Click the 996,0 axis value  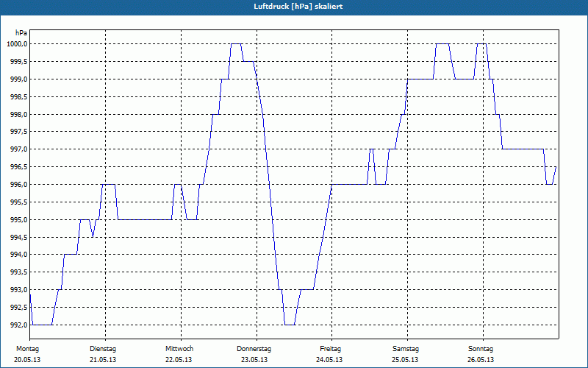point(18,185)
